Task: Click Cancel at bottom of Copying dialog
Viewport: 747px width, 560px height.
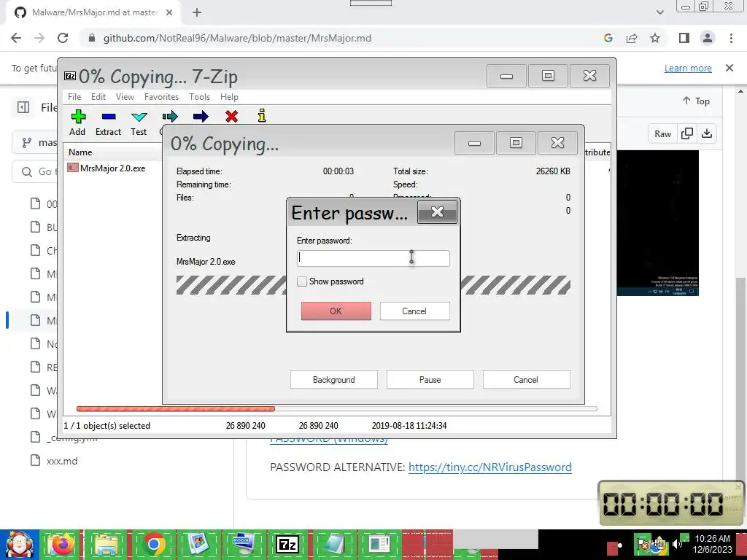Action: (527, 379)
